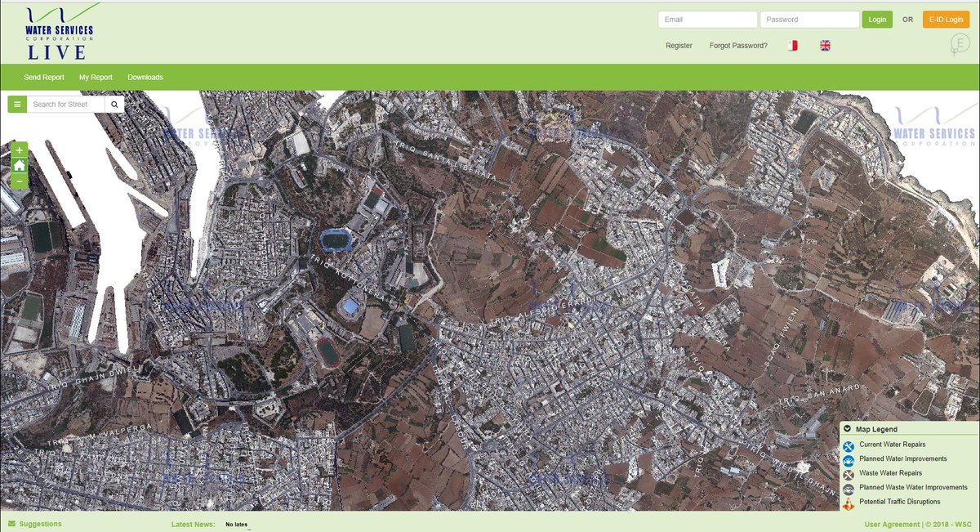Image resolution: width=980 pixels, height=532 pixels.
Task: Click the OR text between login buttons
Action: (x=907, y=20)
